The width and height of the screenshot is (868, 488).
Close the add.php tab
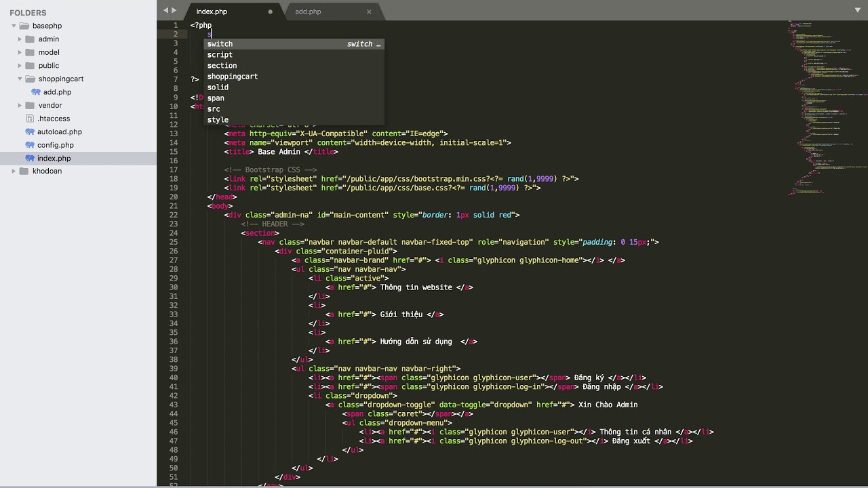[369, 12]
